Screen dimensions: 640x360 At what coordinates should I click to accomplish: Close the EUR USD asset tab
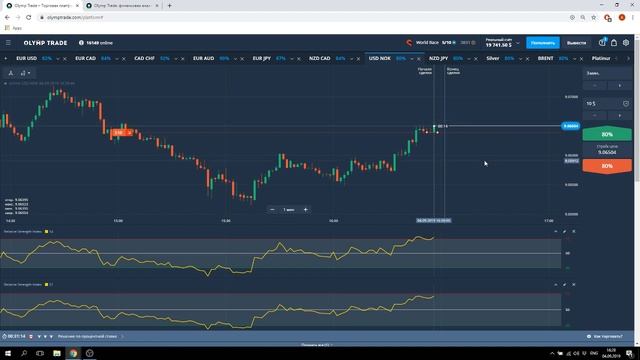[64, 59]
